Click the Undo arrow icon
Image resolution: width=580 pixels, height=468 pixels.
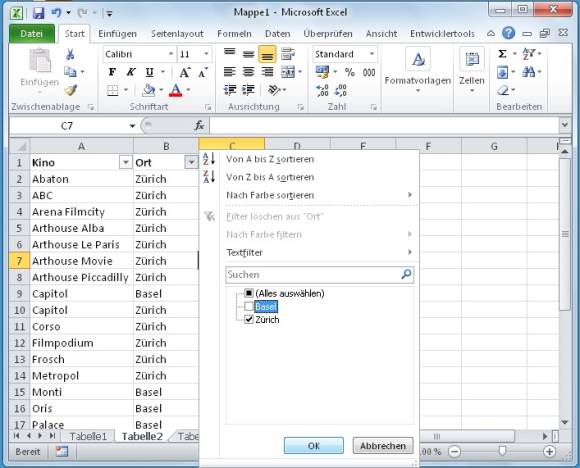coord(57,13)
